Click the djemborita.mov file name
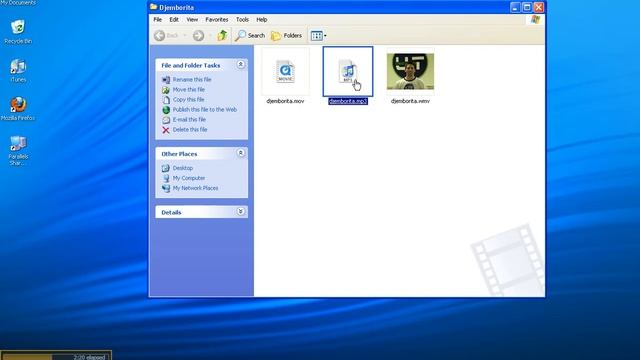The image size is (640, 360). (x=285, y=101)
